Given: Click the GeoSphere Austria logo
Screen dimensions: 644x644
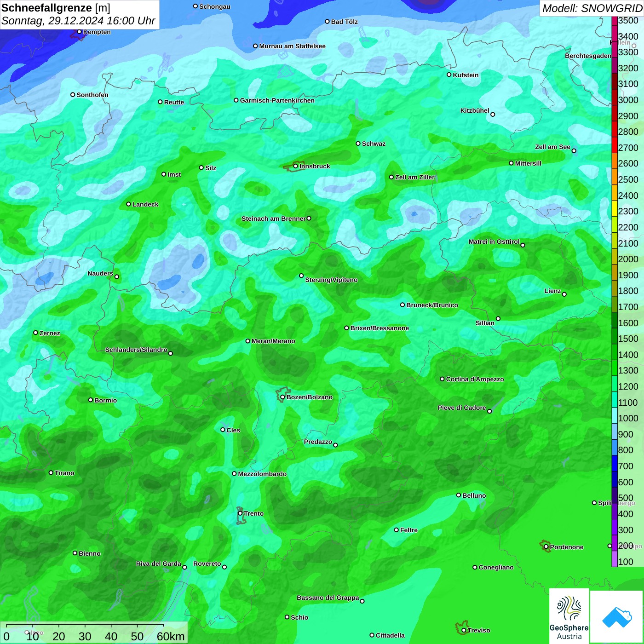Looking at the screenshot, I should coord(569,616).
